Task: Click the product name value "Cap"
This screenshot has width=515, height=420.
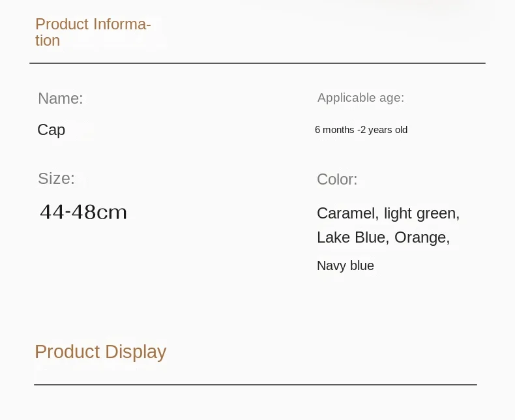Action: 51,130
